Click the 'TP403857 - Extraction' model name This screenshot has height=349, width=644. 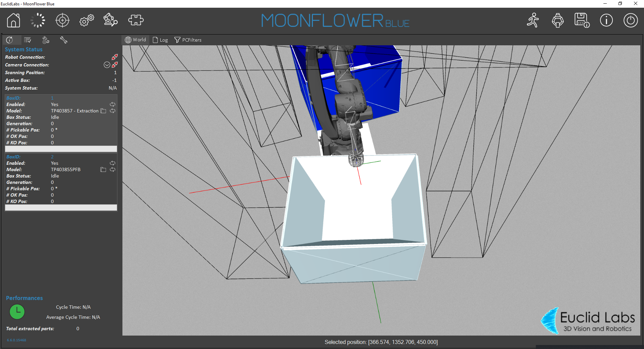(x=75, y=111)
